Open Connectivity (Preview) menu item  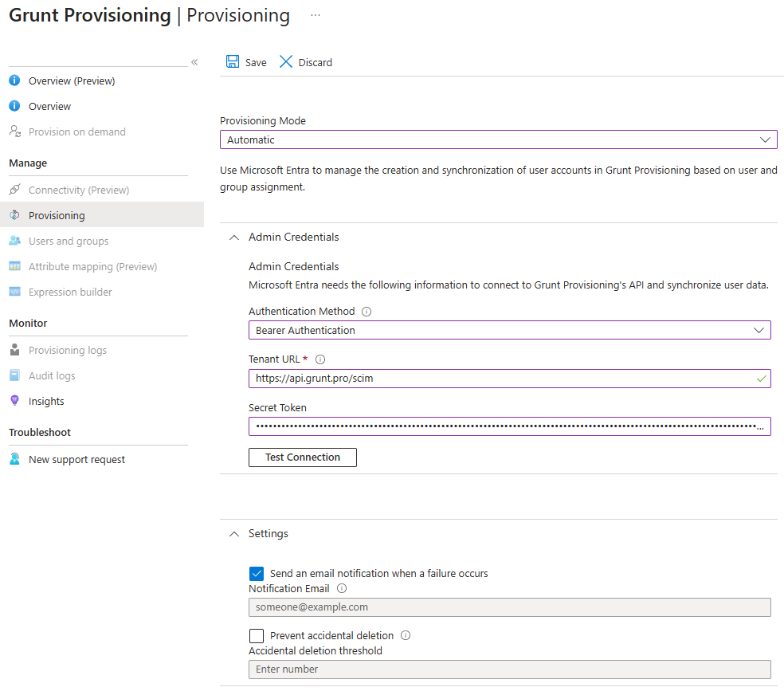(x=79, y=190)
